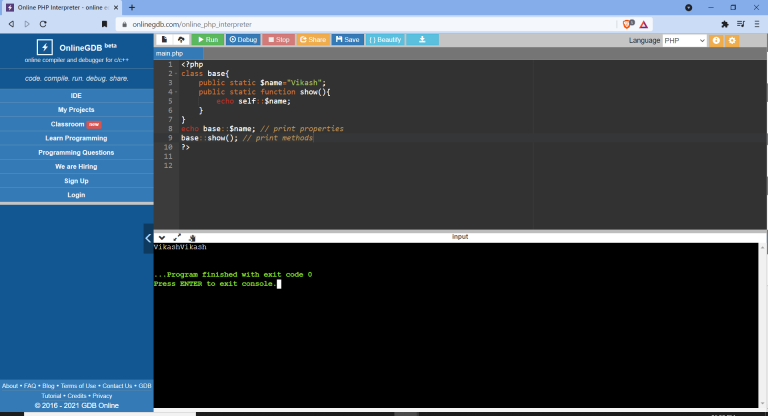768x416 pixels.
Task: Open Learn Programming link
Action: point(76,138)
